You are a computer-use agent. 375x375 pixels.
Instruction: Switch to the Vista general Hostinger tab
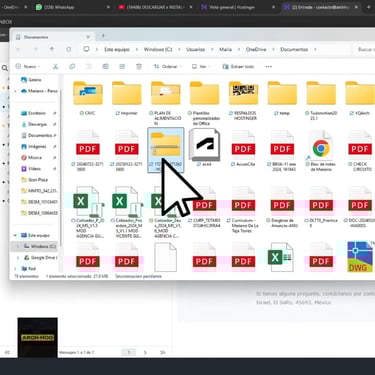click(236, 7)
